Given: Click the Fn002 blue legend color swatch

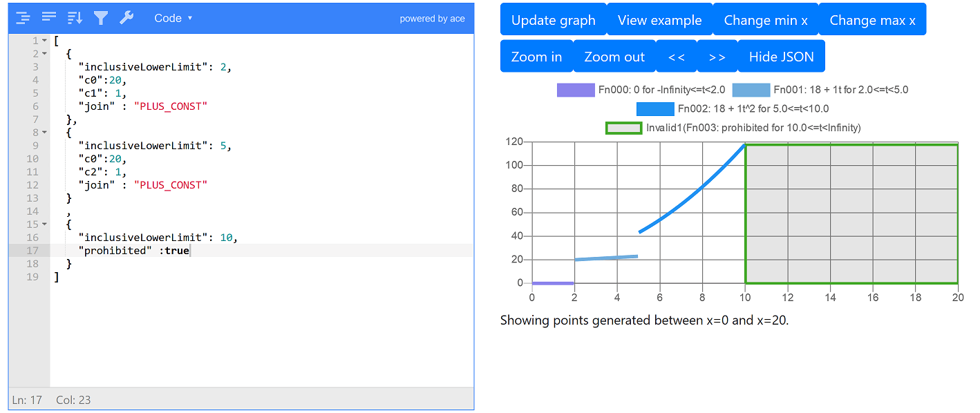Looking at the screenshot, I should click(x=654, y=109).
